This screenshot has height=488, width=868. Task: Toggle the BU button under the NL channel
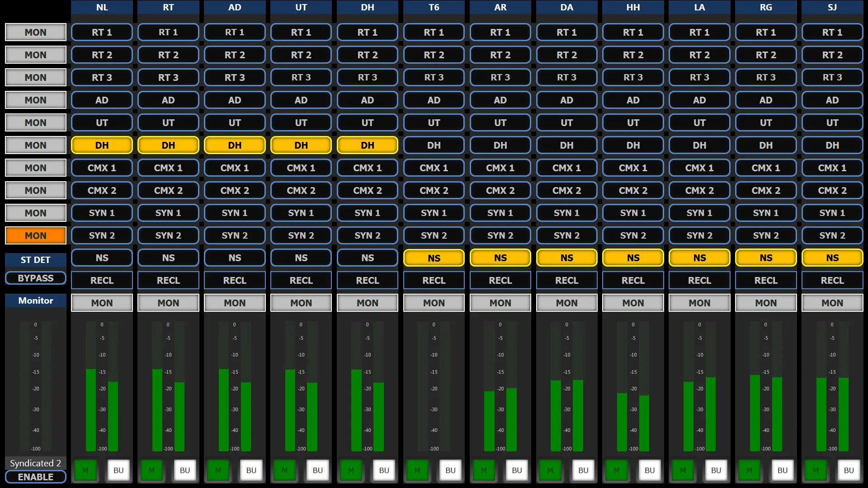[118, 470]
